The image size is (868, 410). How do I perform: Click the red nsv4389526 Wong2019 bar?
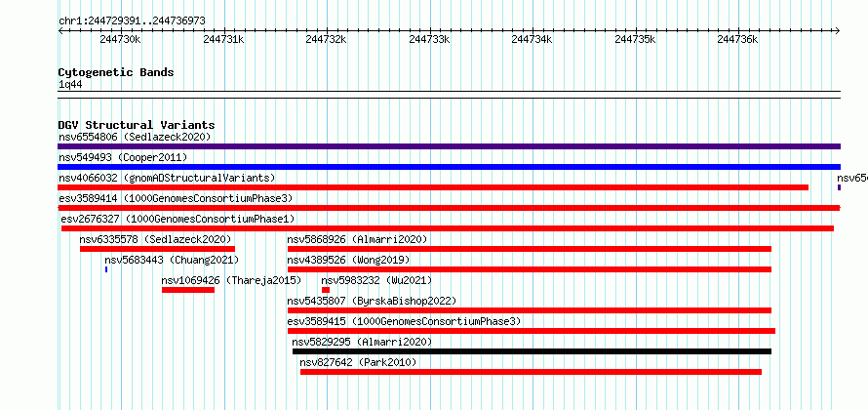point(530,269)
